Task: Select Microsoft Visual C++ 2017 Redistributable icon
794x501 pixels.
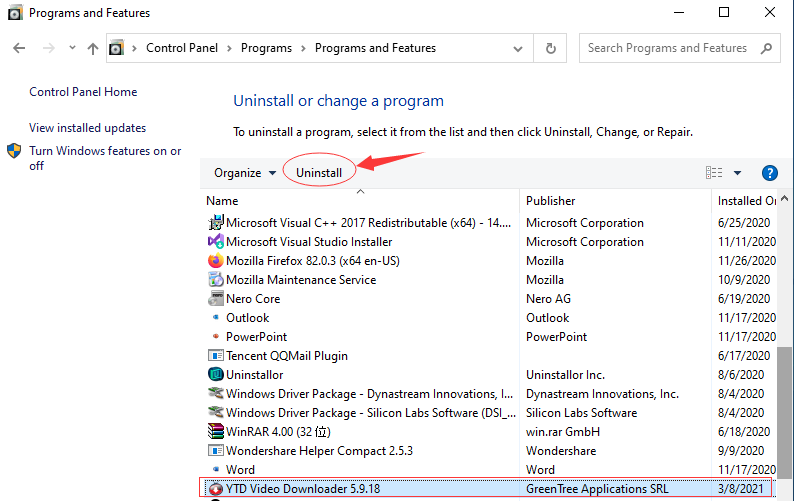Action: (216, 222)
